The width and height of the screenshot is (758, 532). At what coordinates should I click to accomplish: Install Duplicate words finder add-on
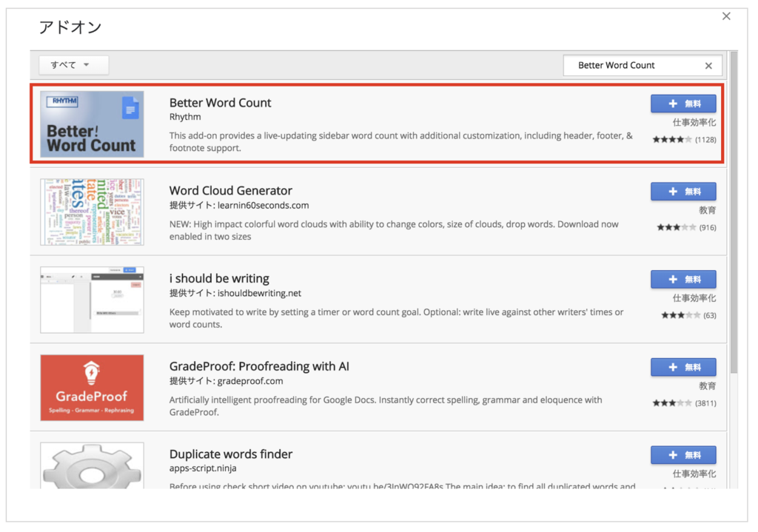pos(683,455)
